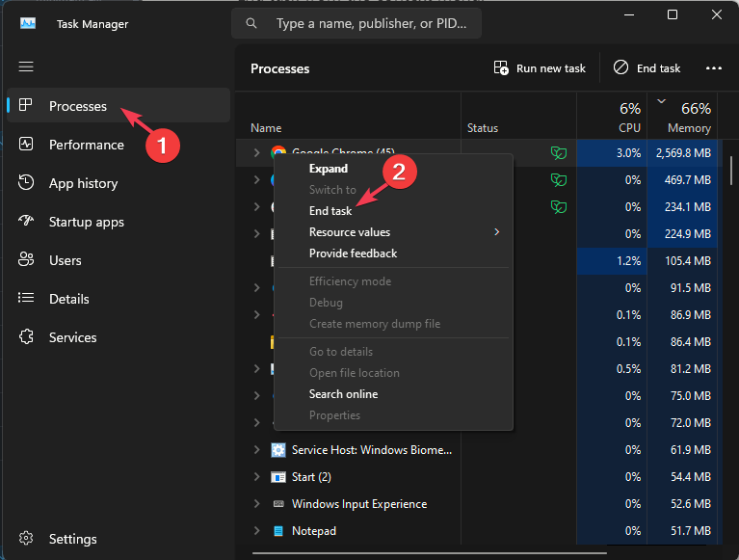739x560 pixels.
Task: Click the App history icon
Action: point(26,183)
